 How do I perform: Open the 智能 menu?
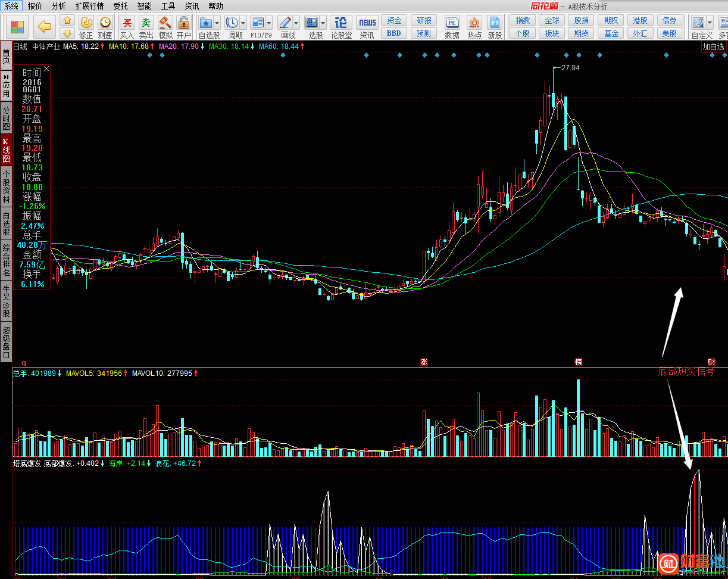click(x=144, y=6)
